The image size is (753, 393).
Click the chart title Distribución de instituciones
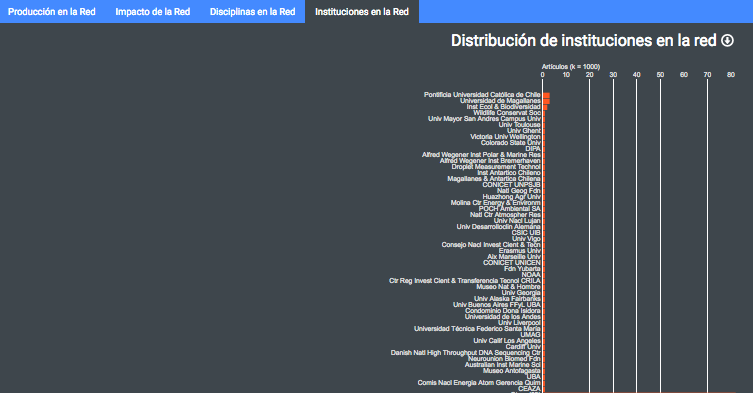[583, 41]
